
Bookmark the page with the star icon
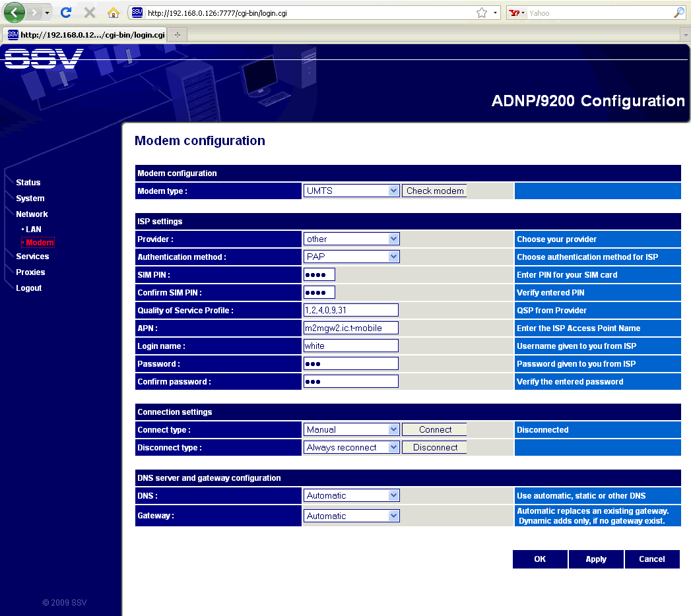click(482, 13)
